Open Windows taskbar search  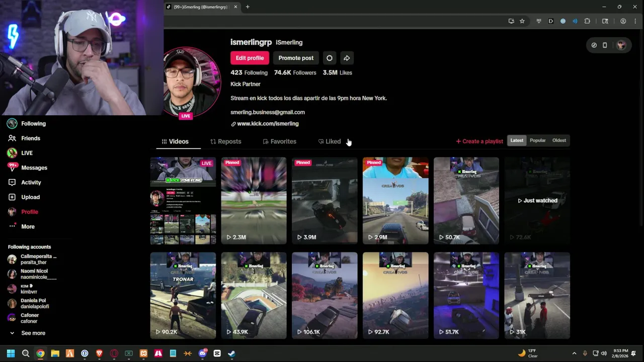pyautogui.click(x=26, y=353)
